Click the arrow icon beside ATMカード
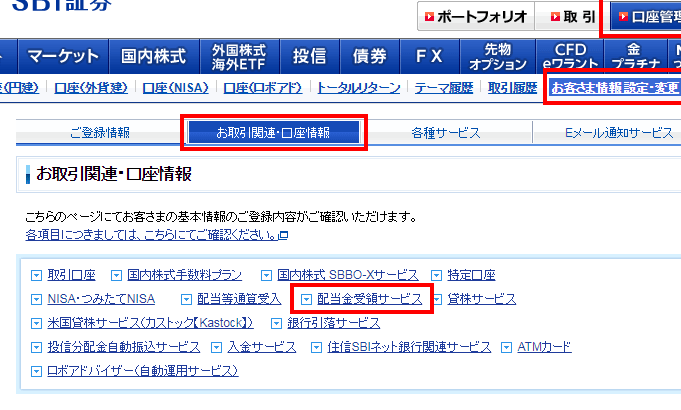 point(507,347)
